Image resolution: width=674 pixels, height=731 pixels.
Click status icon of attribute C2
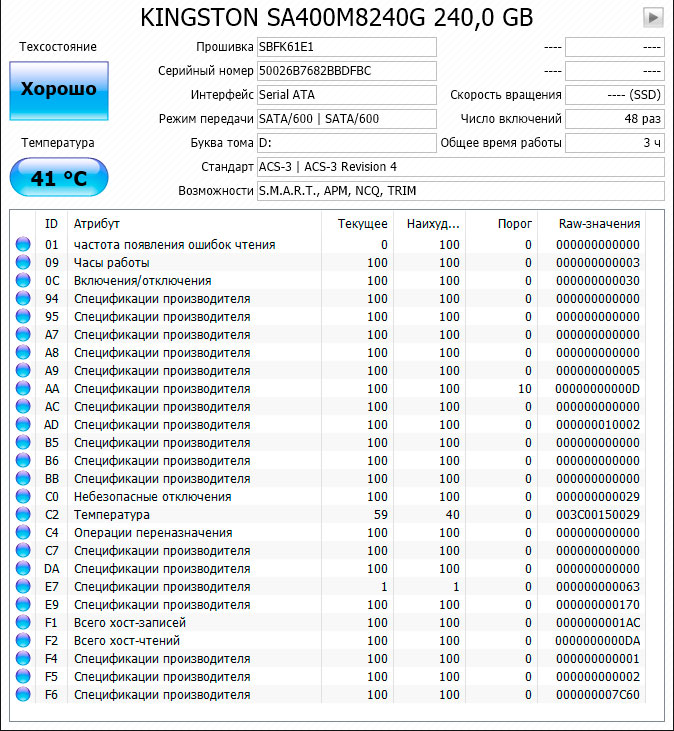pyautogui.click(x=23, y=514)
